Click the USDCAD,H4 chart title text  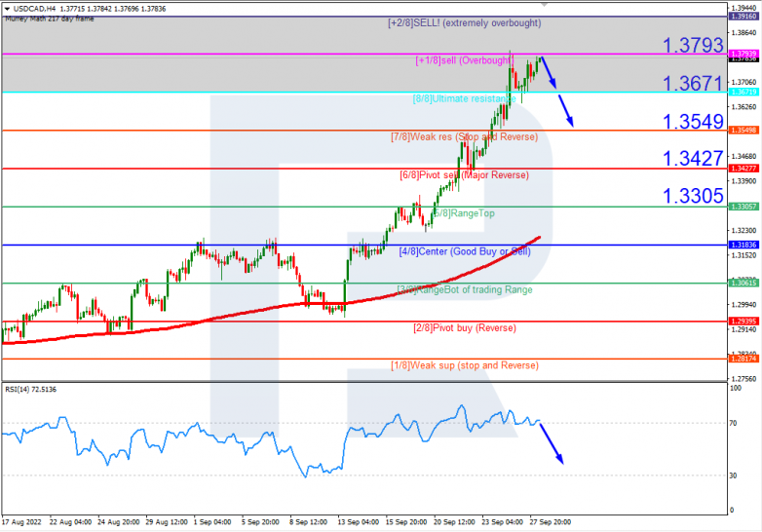pyautogui.click(x=35, y=9)
